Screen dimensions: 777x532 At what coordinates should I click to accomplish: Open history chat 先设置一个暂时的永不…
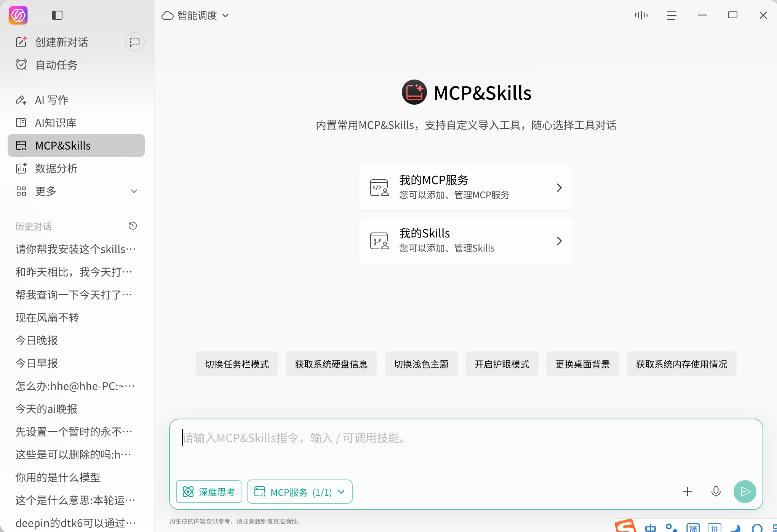pyautogui.click(x=76, y=432)
